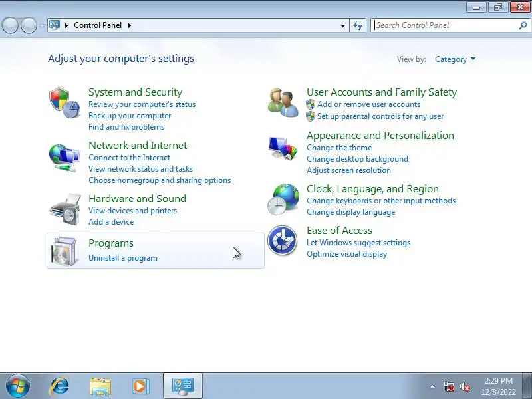Expand the arrow before Control Panel in breadcrumb
The height and width of the screenshot is (399, 532).
pos(66,25)
